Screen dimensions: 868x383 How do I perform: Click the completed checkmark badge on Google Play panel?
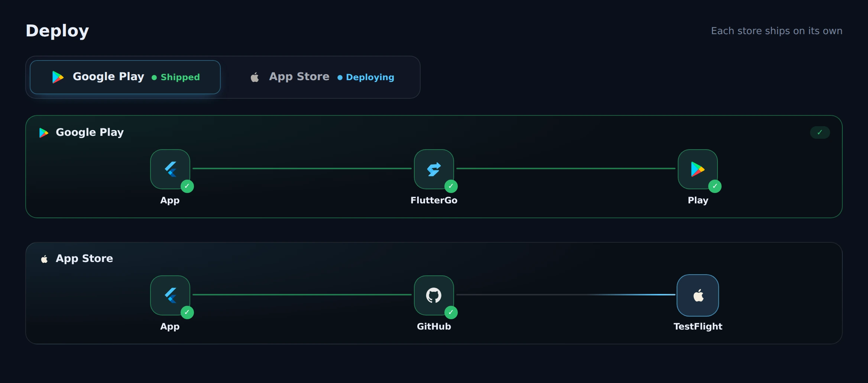[x=820, y=132]
